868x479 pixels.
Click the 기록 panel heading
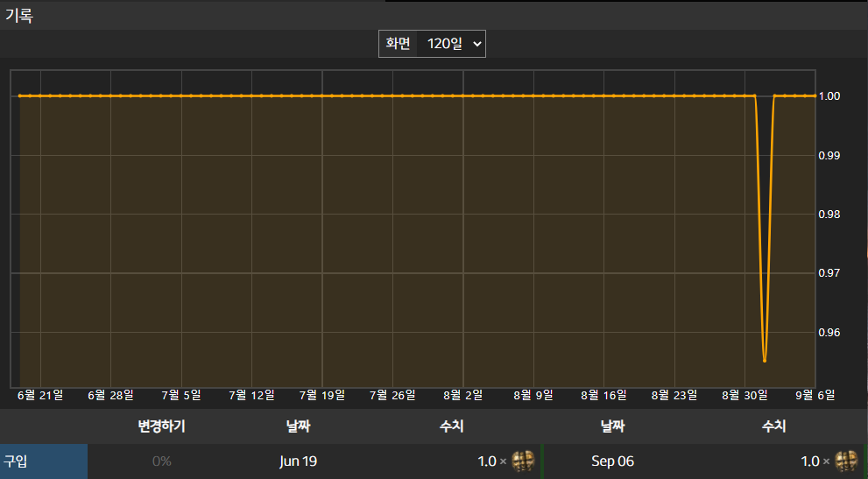tap(19, 16)
